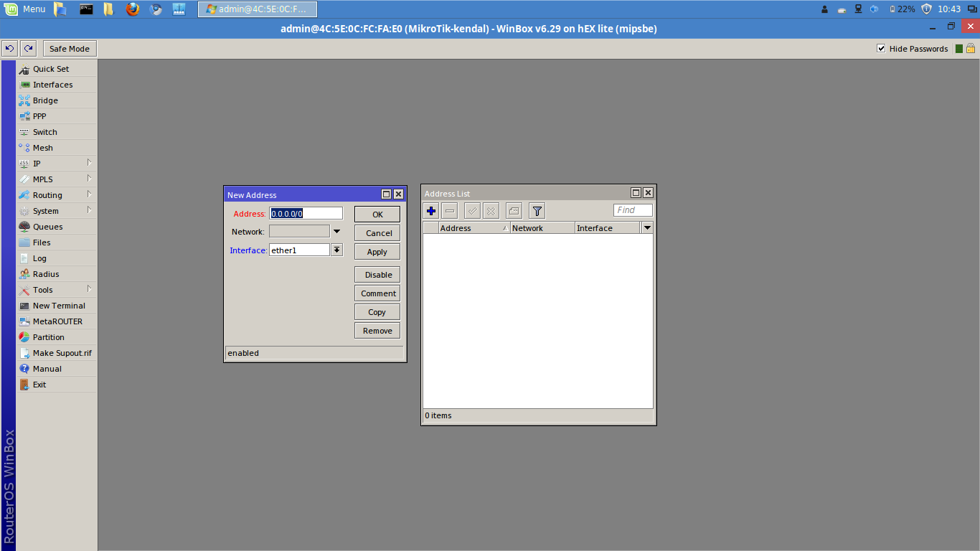980x551 pixels.
Task: Click the yellow padlock secure-session icon
Action: point(971,49)
